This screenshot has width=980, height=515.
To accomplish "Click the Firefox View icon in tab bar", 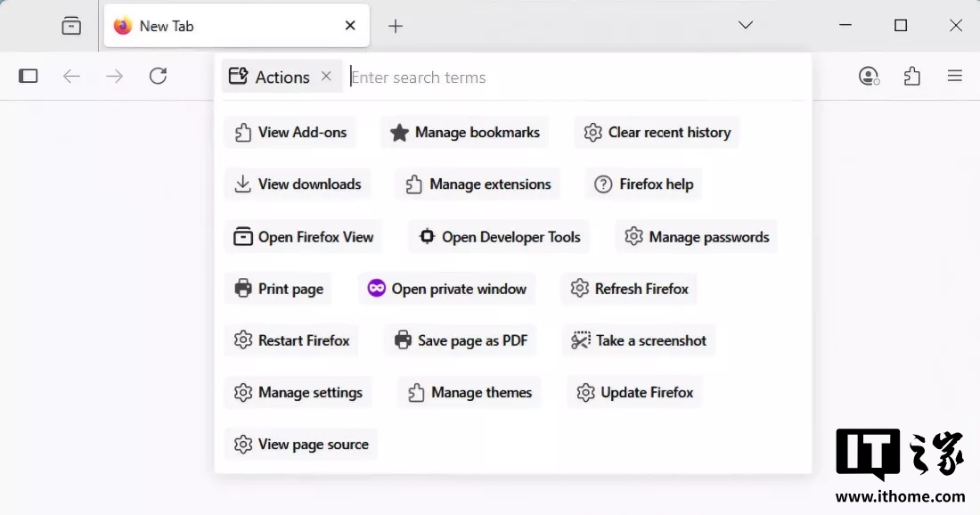I will tap(71, 26).
